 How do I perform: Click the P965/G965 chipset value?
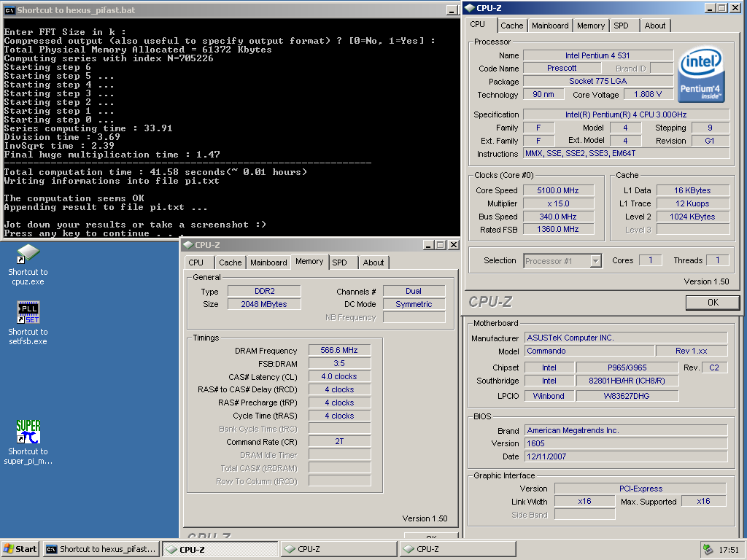(x=627, y=367)
